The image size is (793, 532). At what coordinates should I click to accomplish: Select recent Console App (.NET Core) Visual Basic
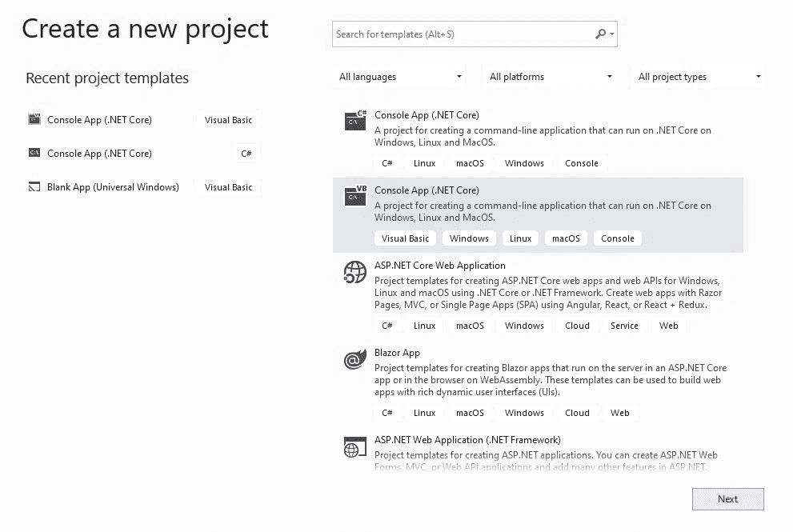click(143, 120)
